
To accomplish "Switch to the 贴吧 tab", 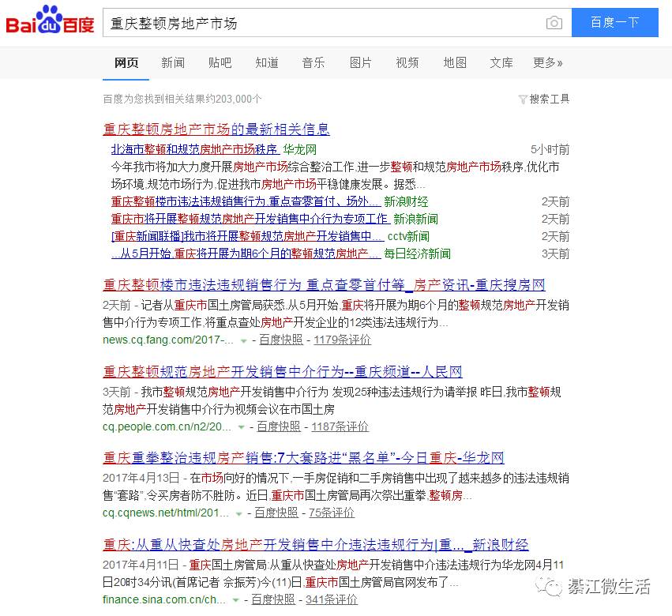I will pyautogui.click(x=220, y=63).
